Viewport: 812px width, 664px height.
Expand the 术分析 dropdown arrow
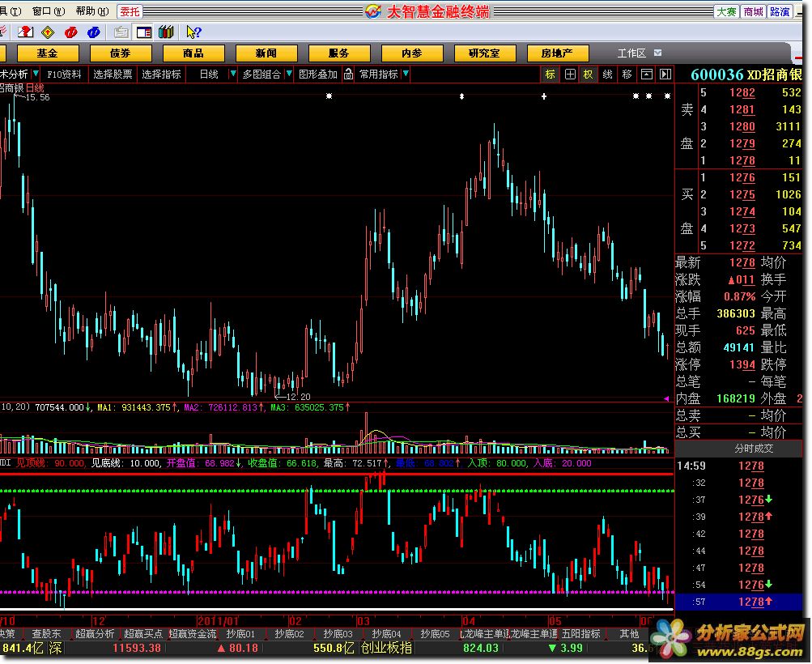point(35,74)
